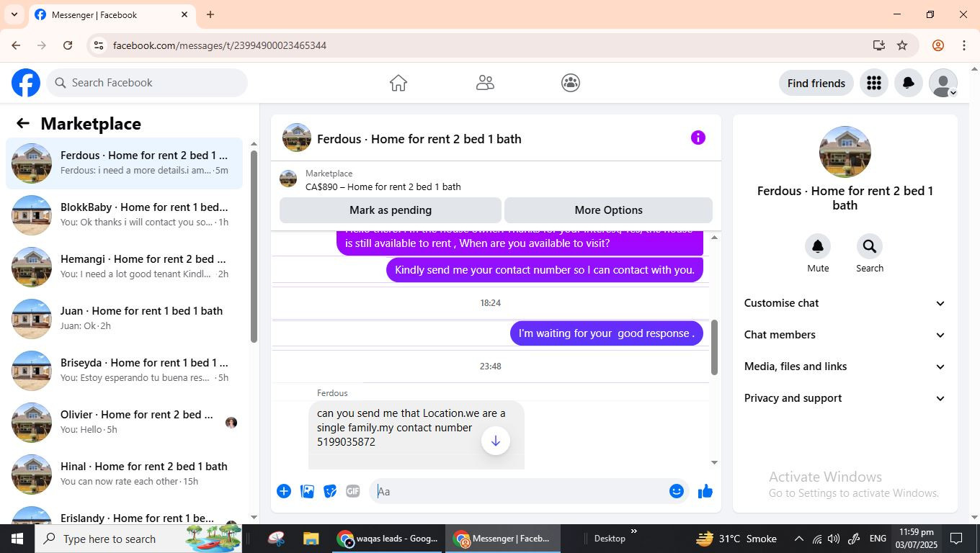Click the weather 31°C Smoke widget
This screenshot has height=553, width=980.
[736, 539]
